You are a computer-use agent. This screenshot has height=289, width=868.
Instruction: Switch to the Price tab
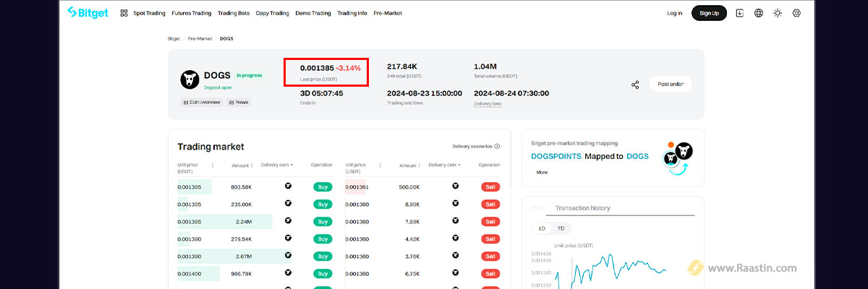click(x=538, y=208)
